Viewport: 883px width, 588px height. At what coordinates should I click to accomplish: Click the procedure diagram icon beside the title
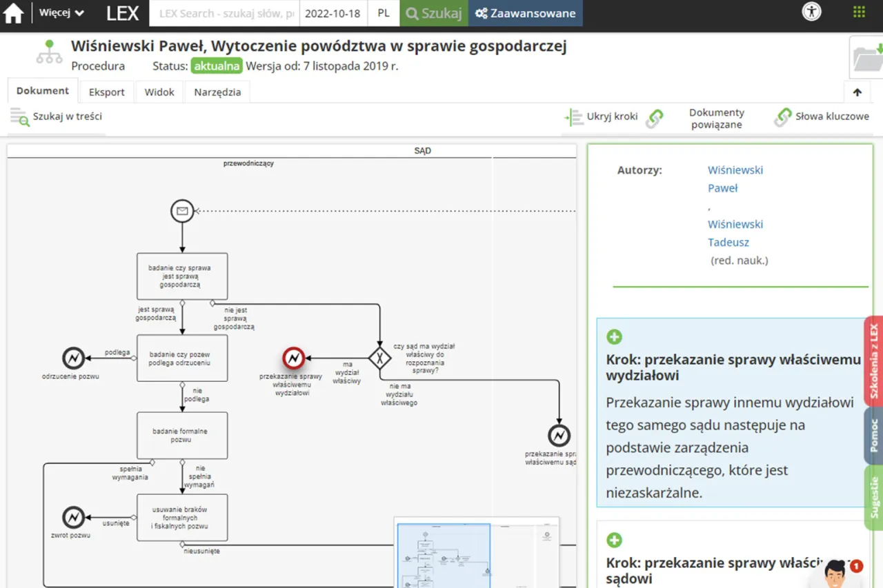pyautogui.click(x=48, y=51)
